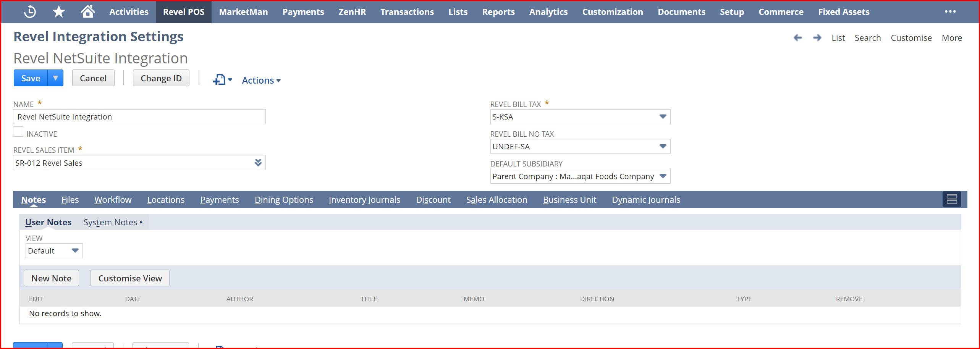Switch to the Sales Allocation subtab
This screenshot has height=349, width=980.
[x=496, y=200]
